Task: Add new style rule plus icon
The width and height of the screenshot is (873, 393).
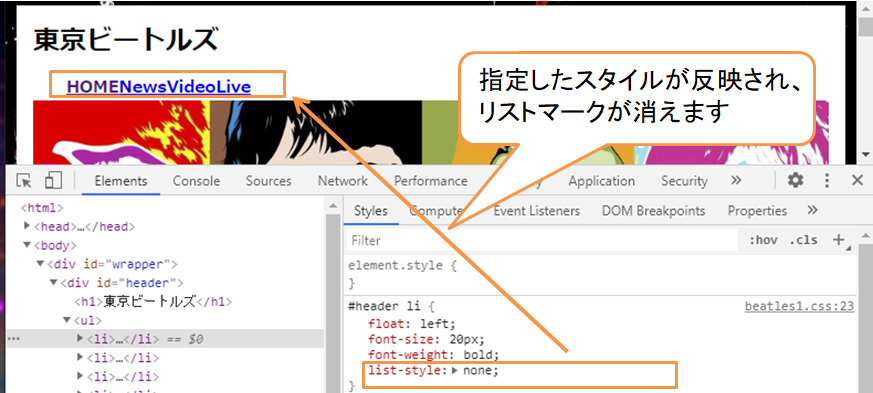Action: (x=838, y=240)
